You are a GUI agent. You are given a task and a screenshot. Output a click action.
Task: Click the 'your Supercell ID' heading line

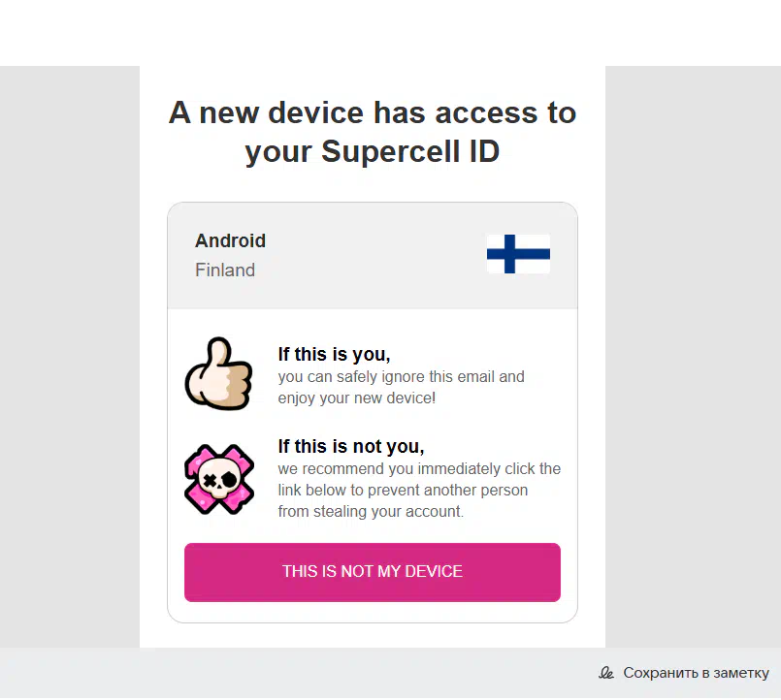coord(373,152)
